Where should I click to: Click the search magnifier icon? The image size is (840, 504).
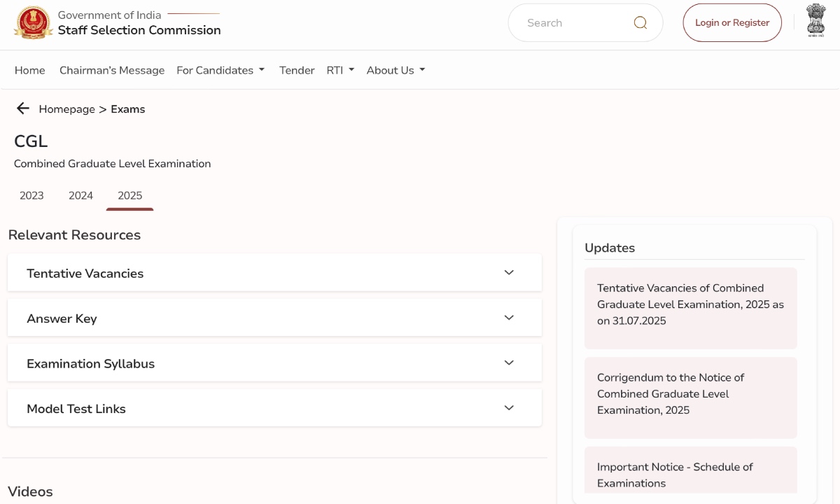point(640,23)
